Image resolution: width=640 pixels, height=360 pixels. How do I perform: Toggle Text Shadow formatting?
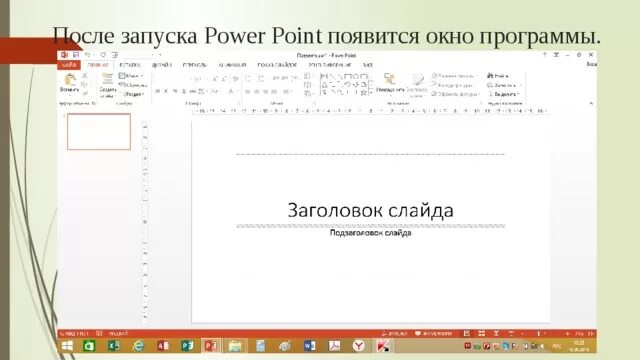[184, 91]
